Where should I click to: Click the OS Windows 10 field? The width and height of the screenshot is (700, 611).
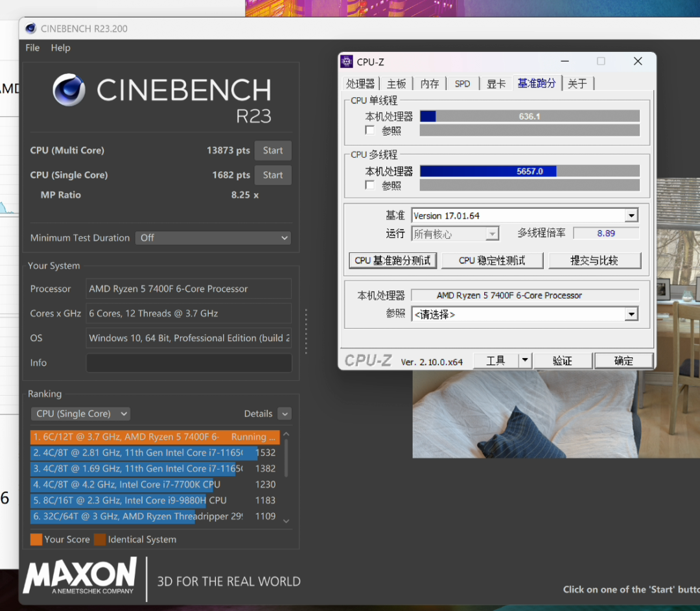189,338
